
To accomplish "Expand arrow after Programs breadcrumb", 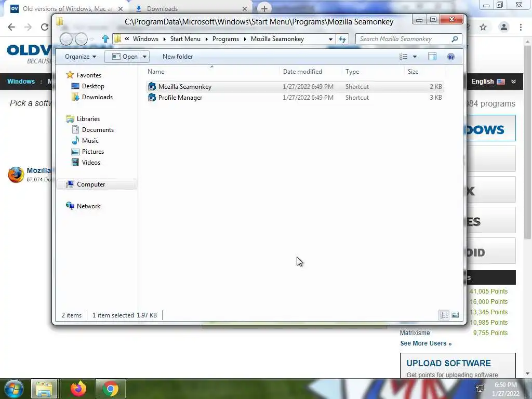I will (x=245, y=39).
